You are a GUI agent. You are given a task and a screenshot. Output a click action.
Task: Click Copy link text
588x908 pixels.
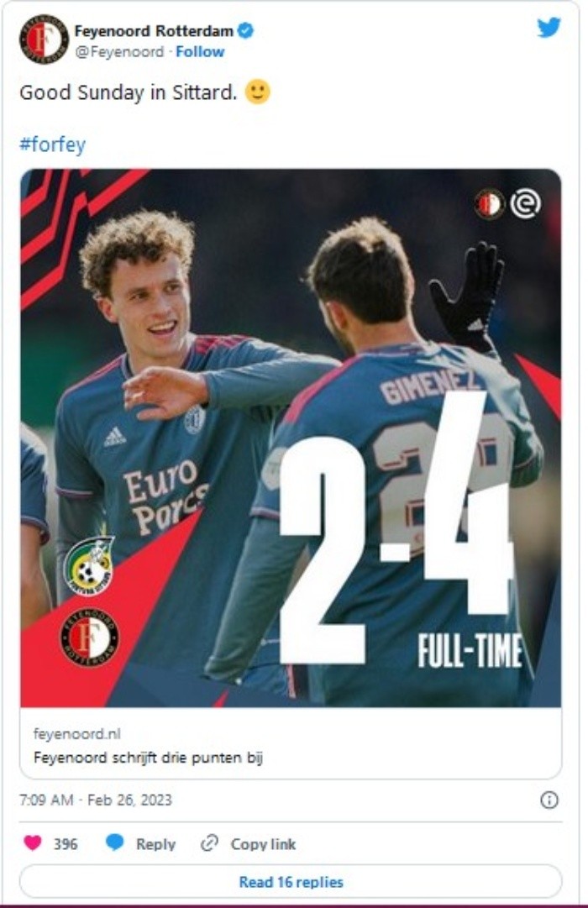pyautogui.click(x=263, y=843)
